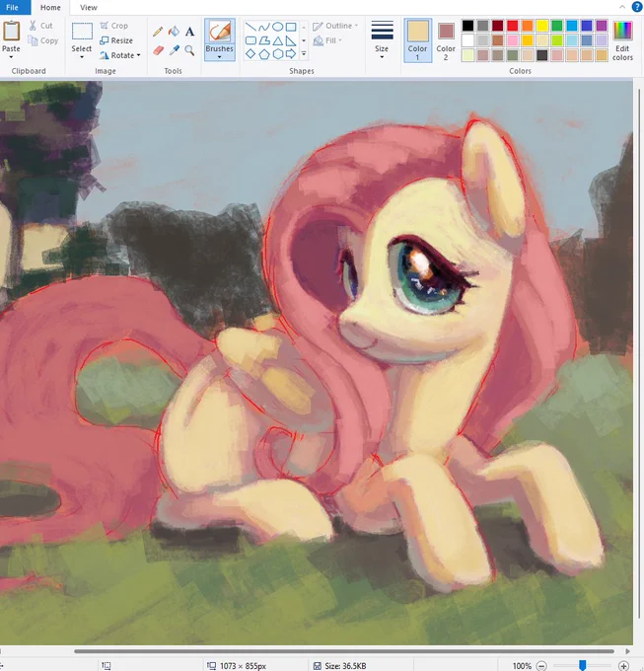Click the Brushes tool icon
This screenshot has height=671, width=644.
(219, 32)
